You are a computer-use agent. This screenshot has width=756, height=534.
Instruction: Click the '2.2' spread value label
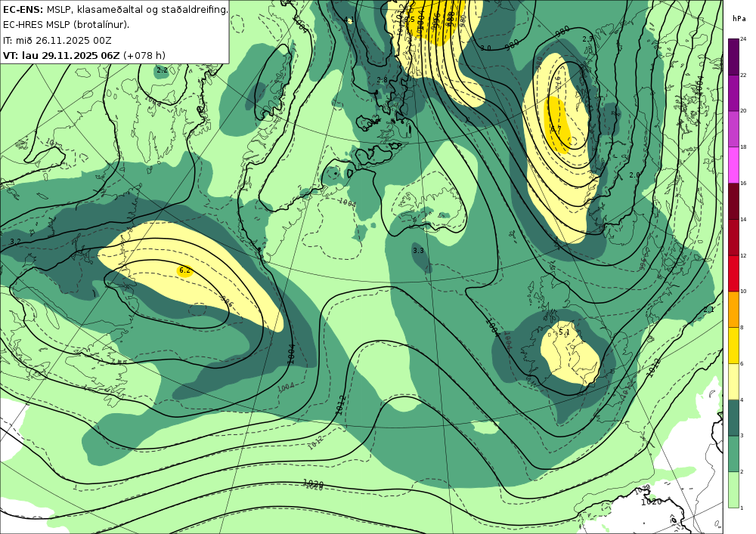point(162,69)
